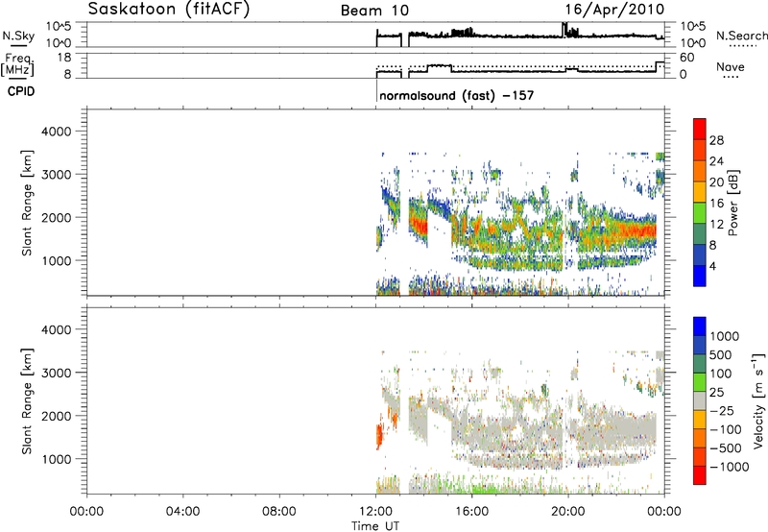Click the 4 tick on power colorbar

[712, 266]
